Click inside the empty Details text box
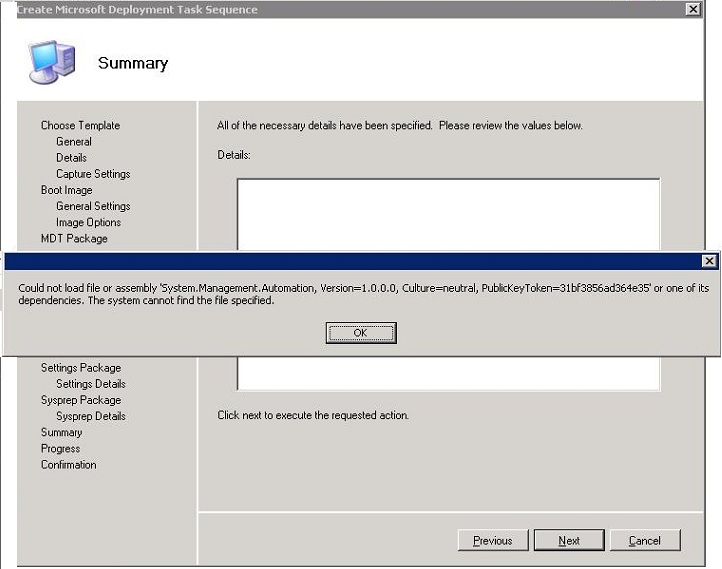Screen dimensions: 722x569 coord(448,215)
